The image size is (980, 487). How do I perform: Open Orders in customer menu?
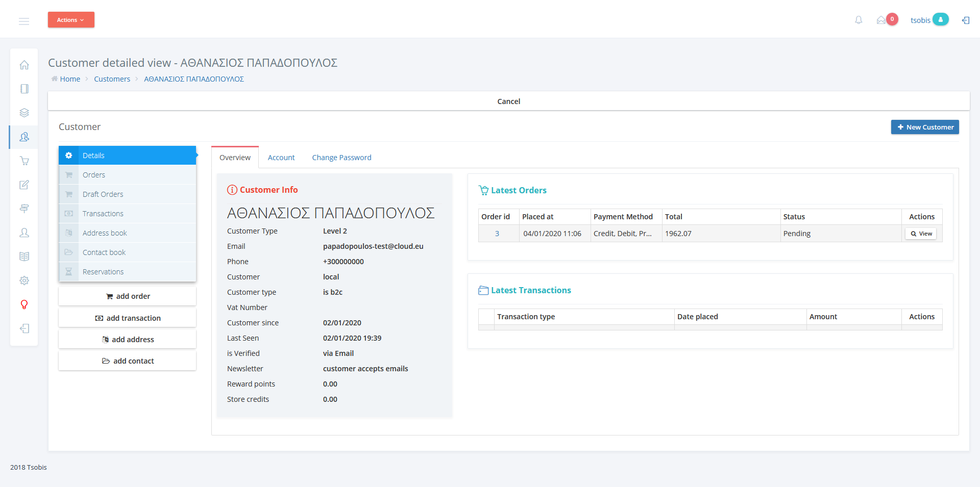(128, 175)
